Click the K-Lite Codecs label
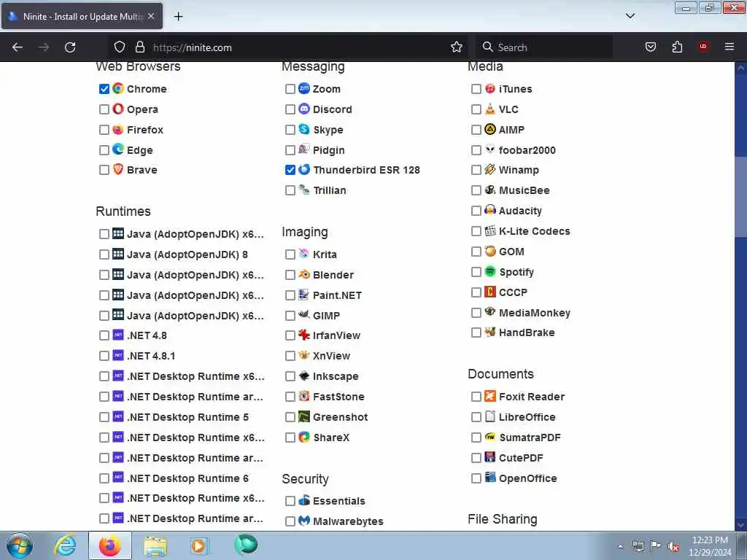 tap(534, 231)
